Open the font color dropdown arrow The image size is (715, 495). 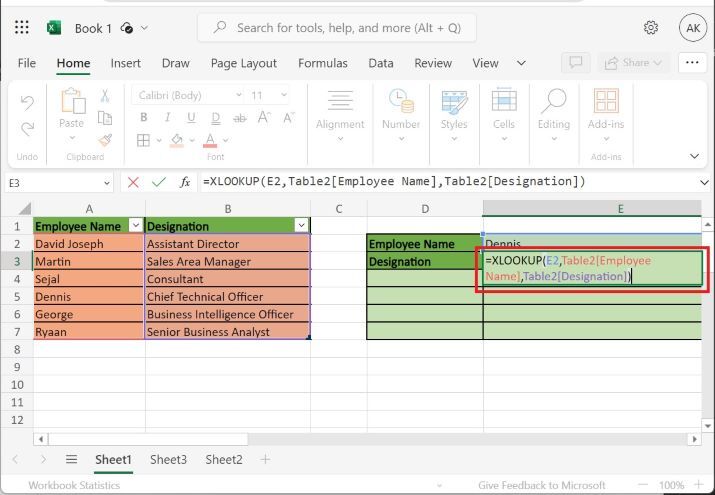tap(225, 140)
